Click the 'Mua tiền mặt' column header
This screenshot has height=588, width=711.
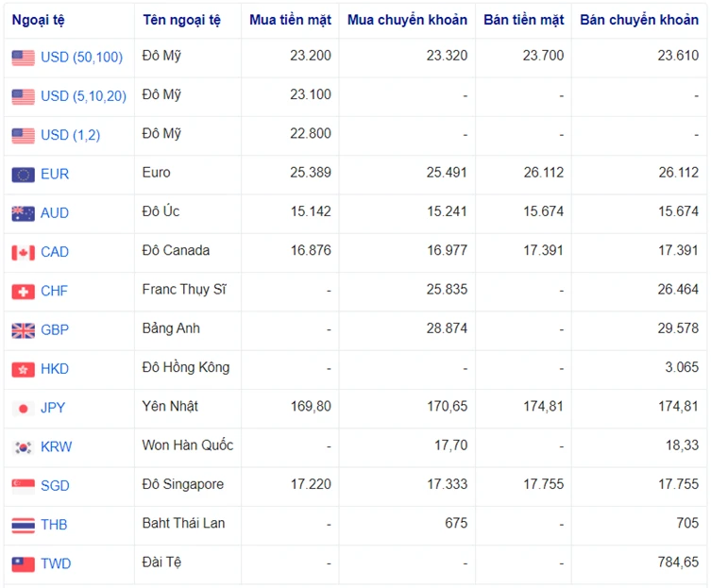coord(290,20)
